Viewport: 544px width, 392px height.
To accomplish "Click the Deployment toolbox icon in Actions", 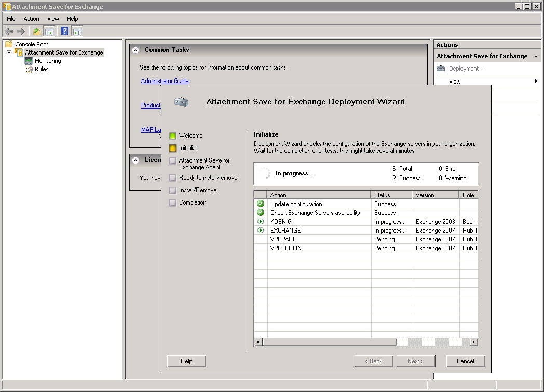I will pyautogui.click(x=441, y=69).
